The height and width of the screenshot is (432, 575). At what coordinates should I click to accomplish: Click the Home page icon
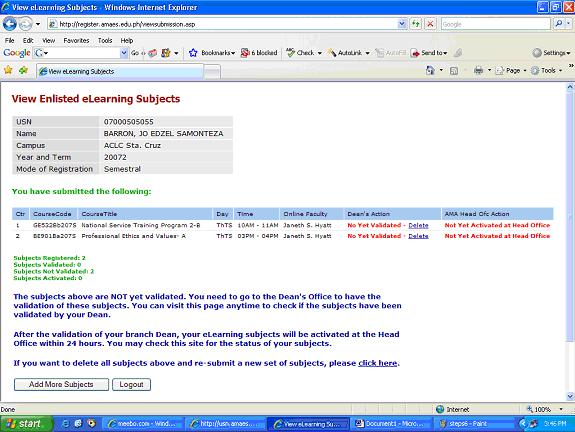(x=430, y=70)
